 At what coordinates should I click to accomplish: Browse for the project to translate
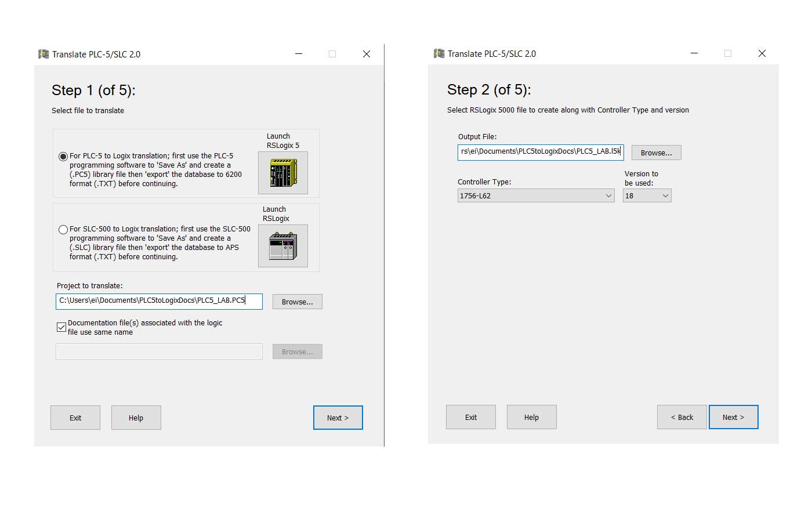298,302
